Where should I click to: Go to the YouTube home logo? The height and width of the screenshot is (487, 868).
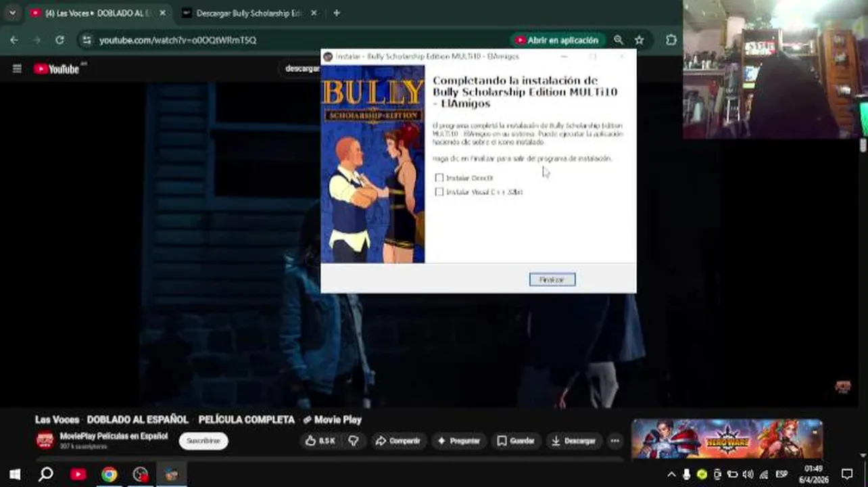(x=58, y=68)
